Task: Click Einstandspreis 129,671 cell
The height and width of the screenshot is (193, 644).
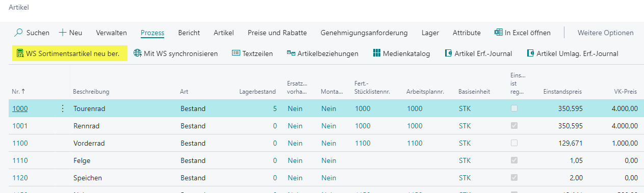Action: (x=571, y=143)
